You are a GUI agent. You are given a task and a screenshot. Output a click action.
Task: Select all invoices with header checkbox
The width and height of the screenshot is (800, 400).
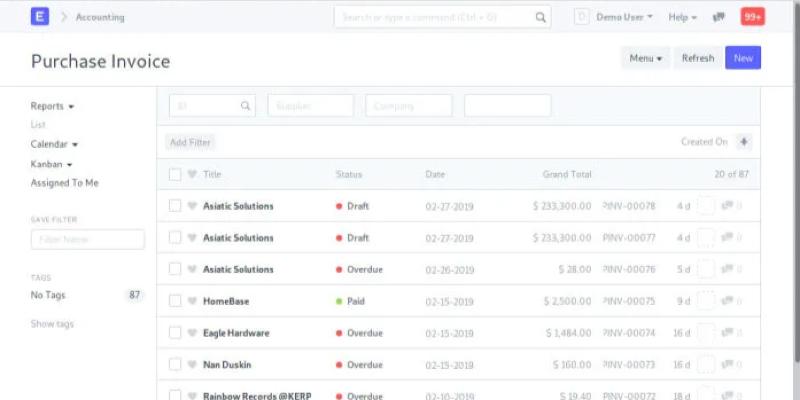point(175,174)
